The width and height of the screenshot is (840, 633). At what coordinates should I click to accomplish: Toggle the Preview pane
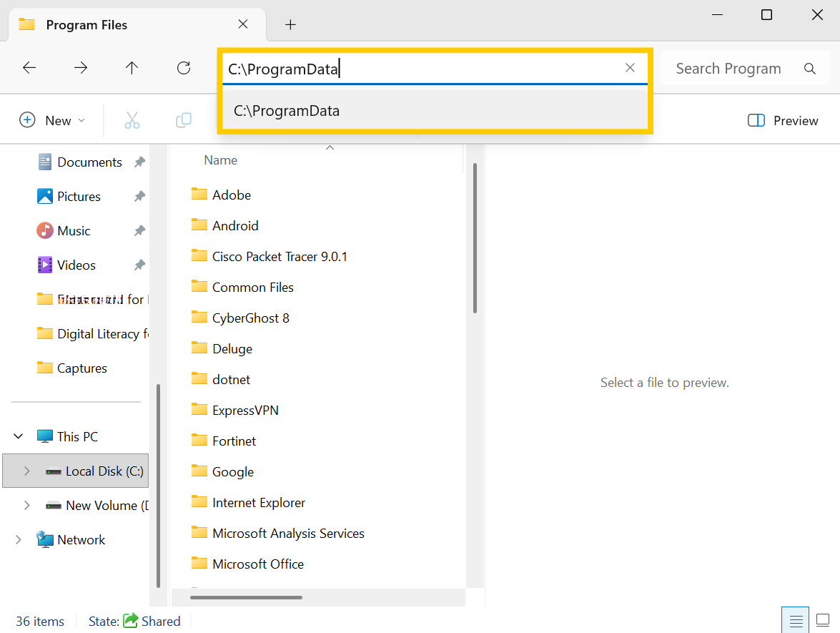(783, 121)
